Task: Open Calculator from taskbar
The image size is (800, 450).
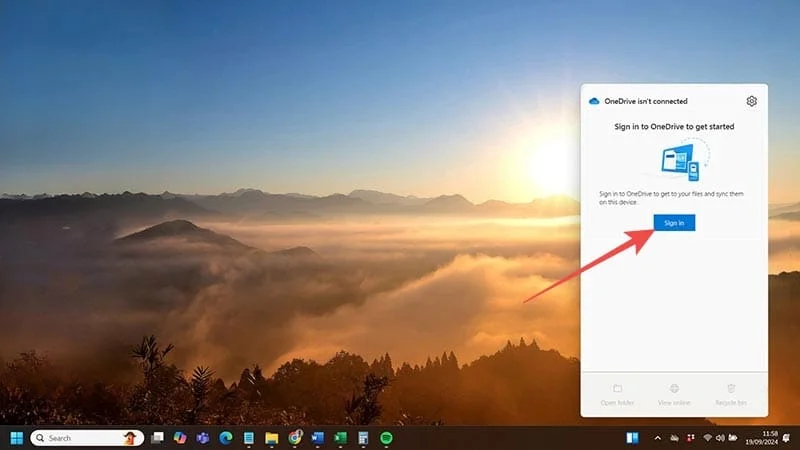Action: (363, 438)
